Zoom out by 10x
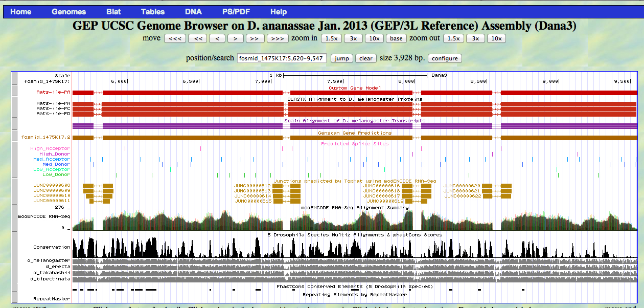 point(496,38)
